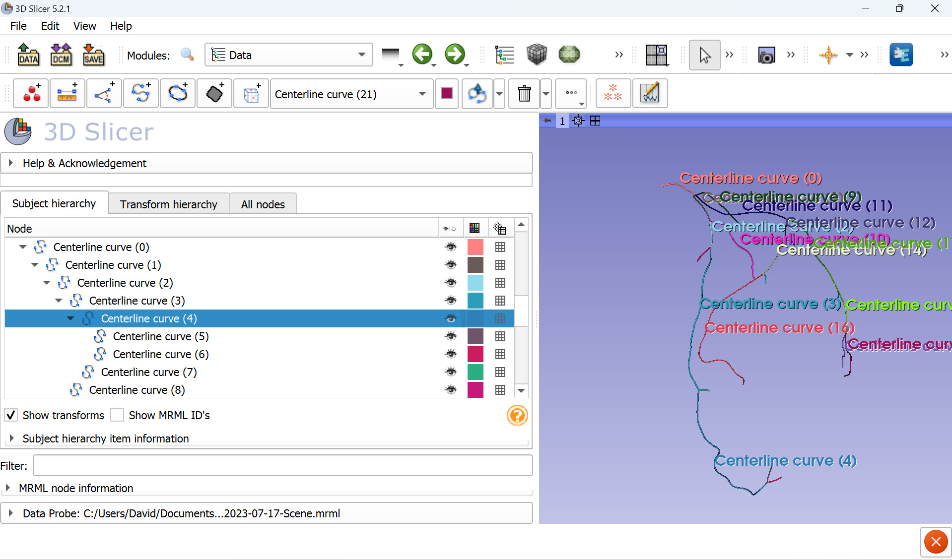Screen dimensions: 952x560
Task: Collapse the Centerline curve (4) tree branch
Action: click(x=70, y=318)
